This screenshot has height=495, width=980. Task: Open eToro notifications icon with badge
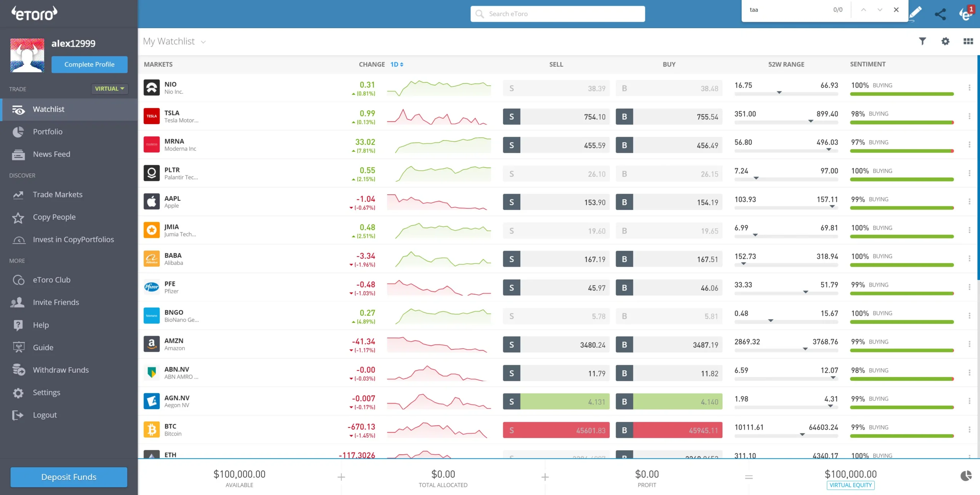click(x=966, y=14)
